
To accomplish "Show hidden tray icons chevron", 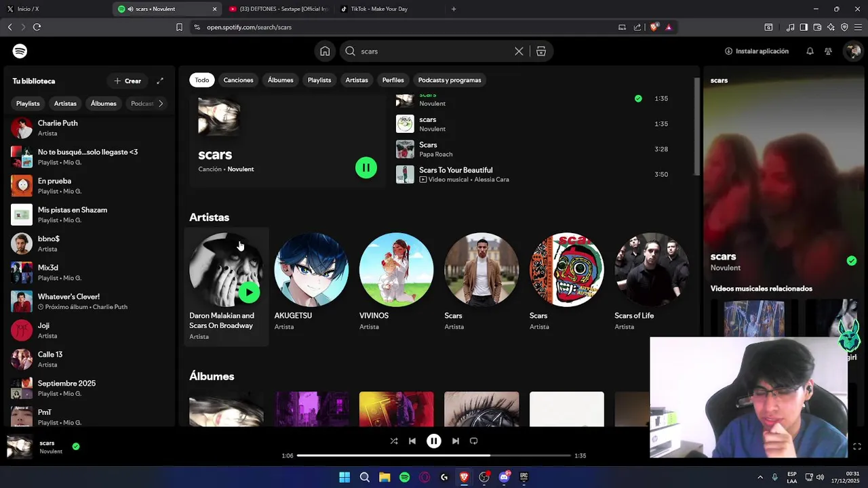I will [759, 477].
